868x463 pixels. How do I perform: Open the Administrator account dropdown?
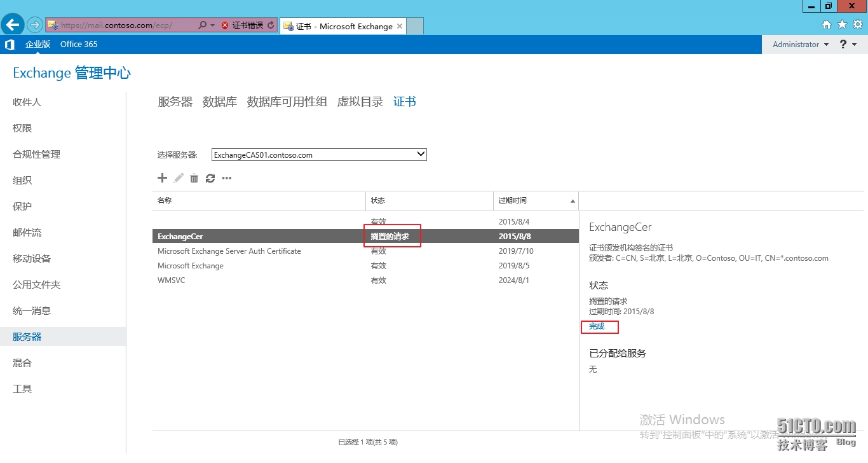pos(799,44)
